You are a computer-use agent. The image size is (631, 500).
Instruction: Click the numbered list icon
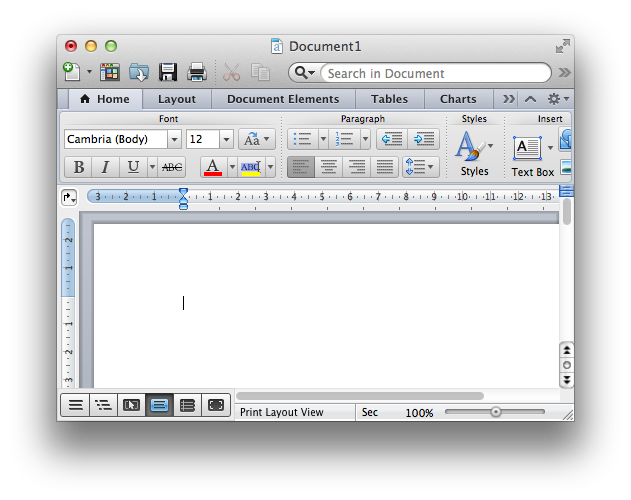click(344, 139)
